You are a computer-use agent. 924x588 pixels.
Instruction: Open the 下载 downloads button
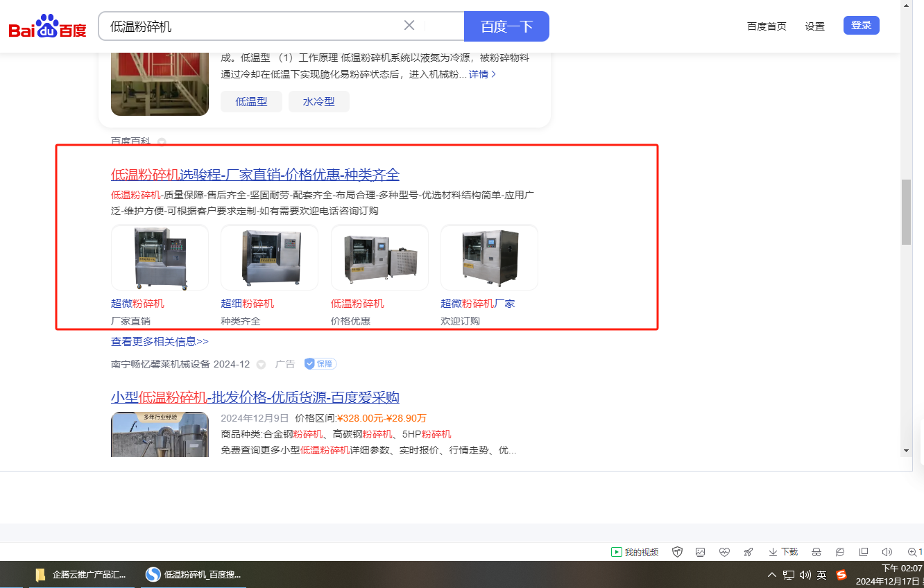[x=783, y=552]
